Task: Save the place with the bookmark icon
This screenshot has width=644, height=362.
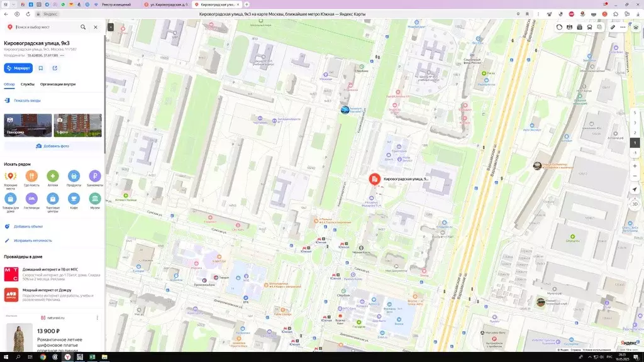Action: coord(41,68)
